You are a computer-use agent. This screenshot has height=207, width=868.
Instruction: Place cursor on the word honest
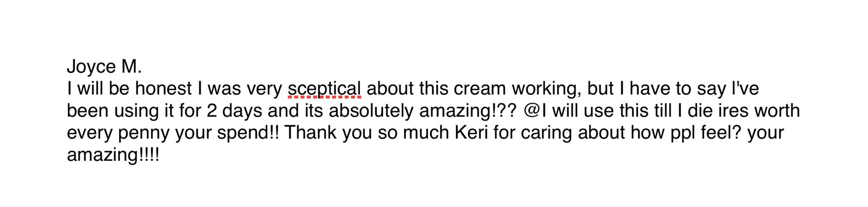pyautogui.click(x=163, y=89)
